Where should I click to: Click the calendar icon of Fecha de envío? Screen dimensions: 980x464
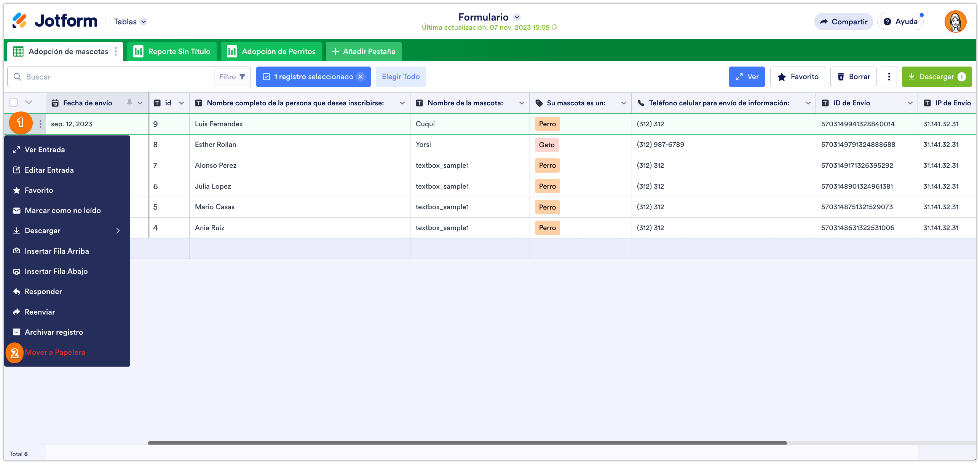55,103
